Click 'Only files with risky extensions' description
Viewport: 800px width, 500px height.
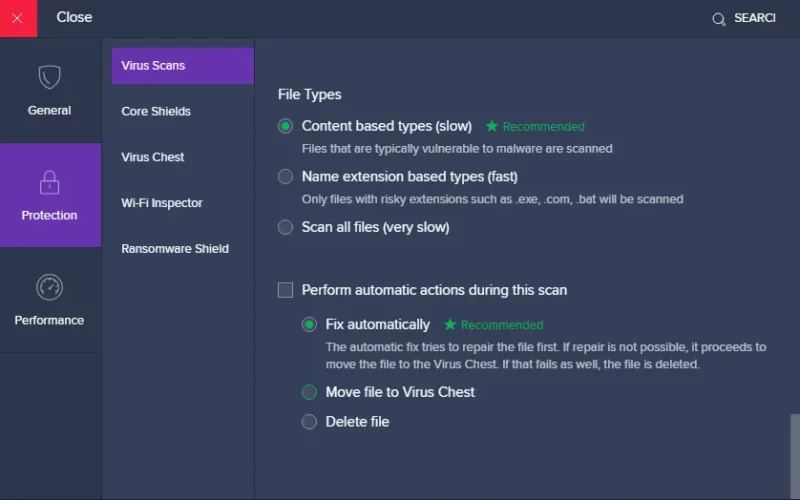[x=492, y=199]
